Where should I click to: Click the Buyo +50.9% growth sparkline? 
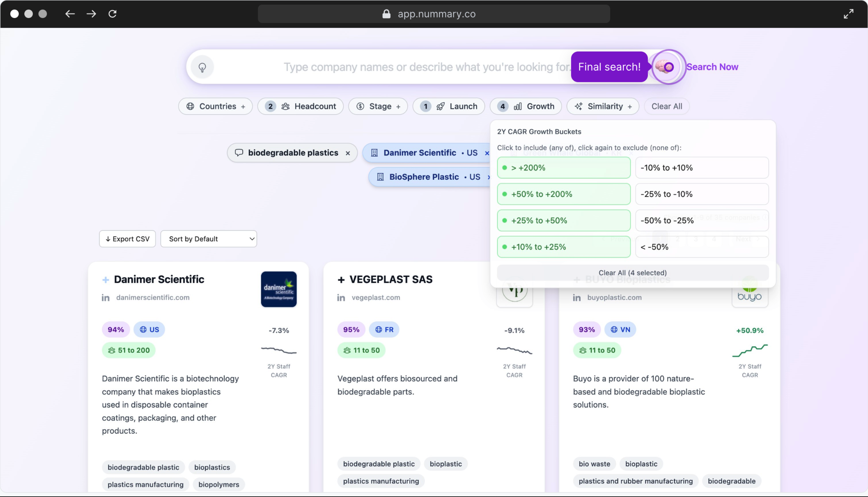[750, 351]
